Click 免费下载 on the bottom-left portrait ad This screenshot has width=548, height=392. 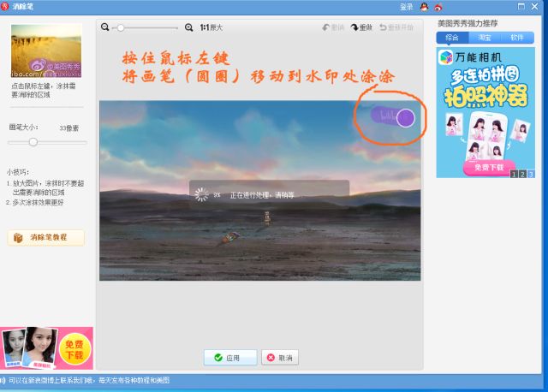[74, 350]
